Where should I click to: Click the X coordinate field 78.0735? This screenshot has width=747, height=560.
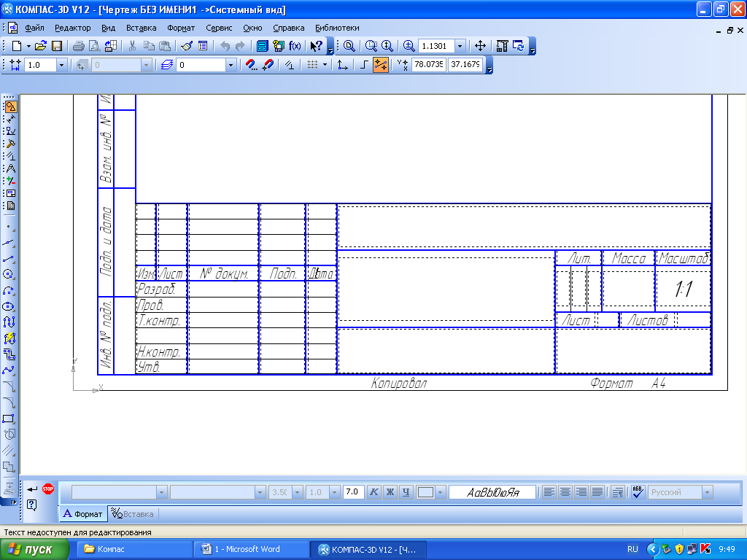point(429,64)
